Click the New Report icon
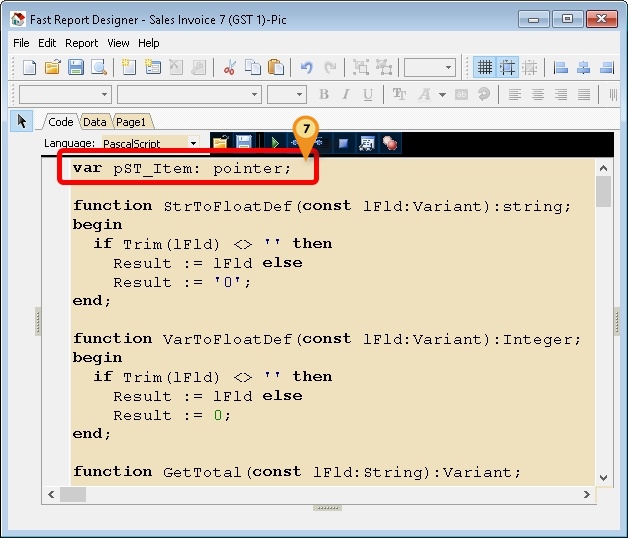The height and width of the screenshot is (538, 628). point(29,68)
